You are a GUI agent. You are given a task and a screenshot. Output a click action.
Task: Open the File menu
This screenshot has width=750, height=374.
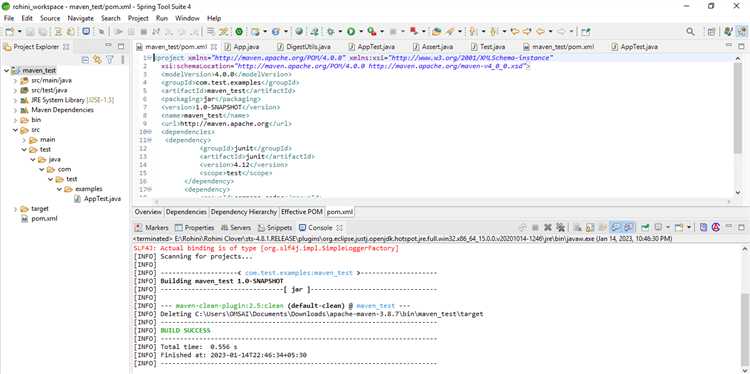9,18
